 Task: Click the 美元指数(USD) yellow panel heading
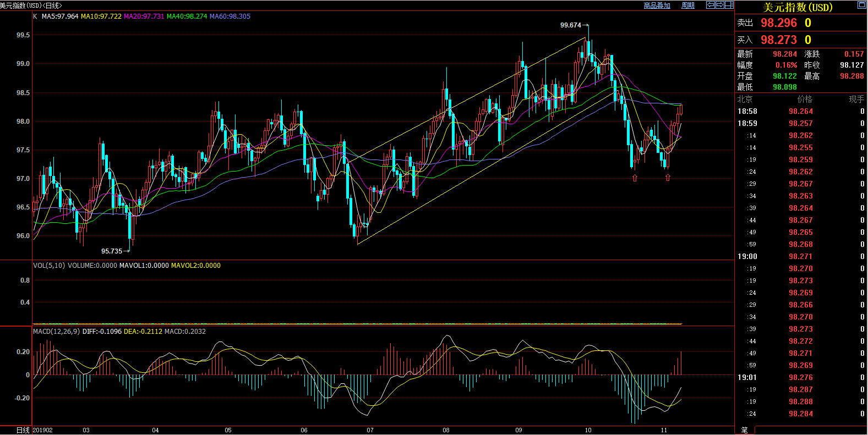click(798, 7)
